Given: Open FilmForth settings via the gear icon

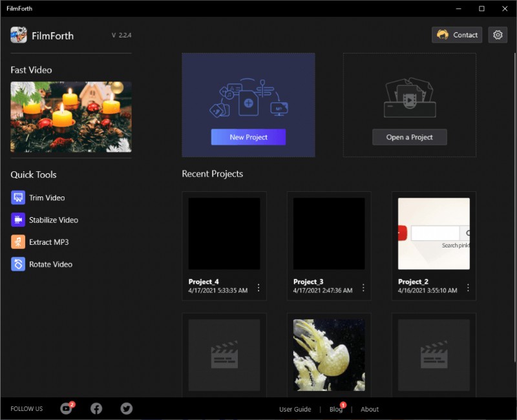Looking at the screenshot, I should 498,35.
